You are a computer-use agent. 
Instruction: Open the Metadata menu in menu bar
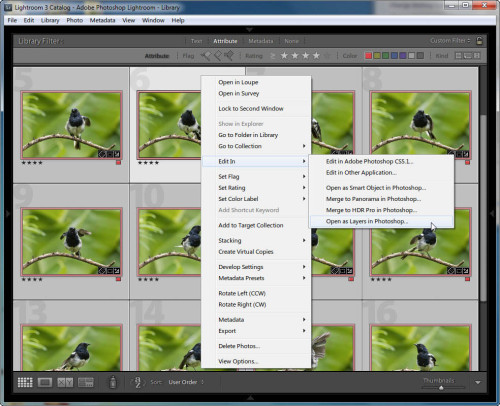tap(102, 20)
